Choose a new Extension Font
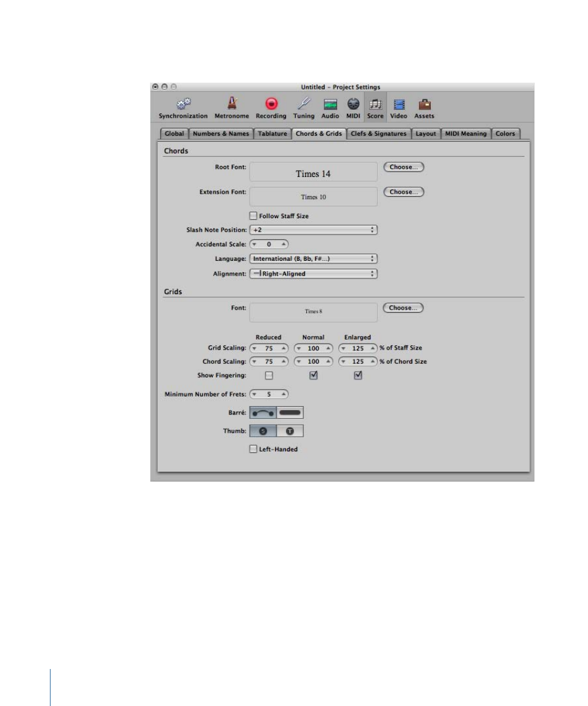The width and height of the screenshot is (588, 706). click(404, 192)
